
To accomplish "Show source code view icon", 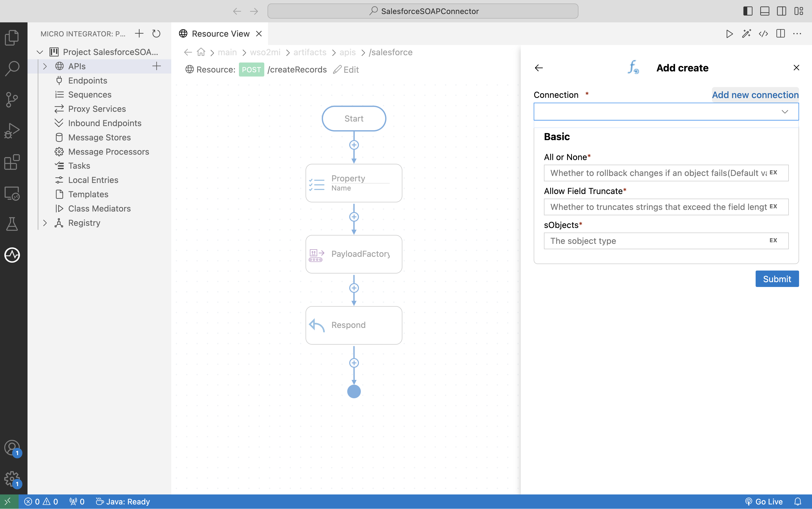I will [763, 34].
